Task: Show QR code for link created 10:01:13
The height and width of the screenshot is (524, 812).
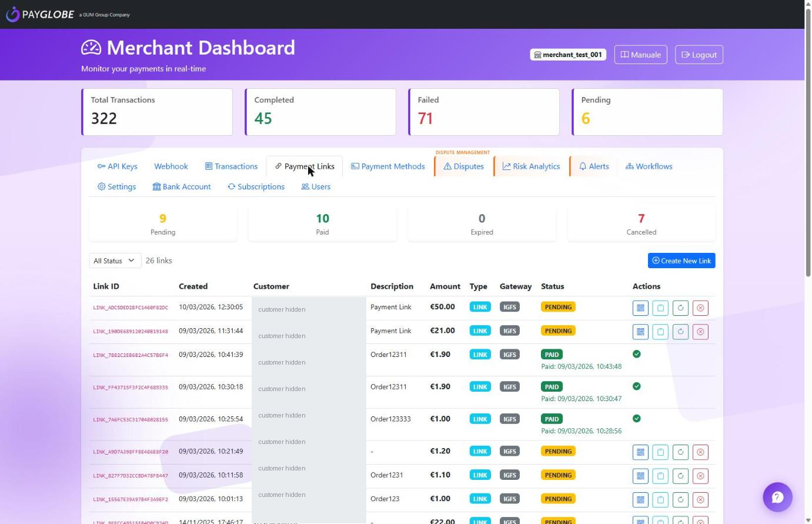Action: click(x=640, y=500)
